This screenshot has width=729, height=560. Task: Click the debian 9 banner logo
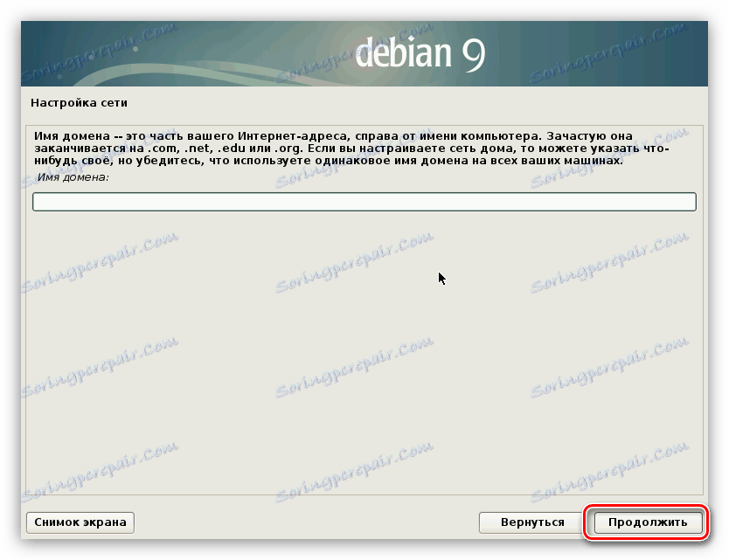(420, 52)
